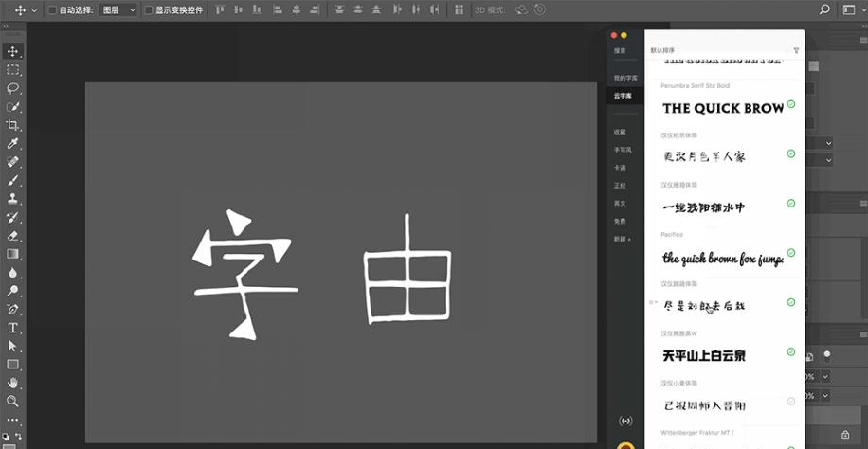Screen dimensions: 868x449
Task: Select the History Brush tool
Action: point(12,217)
